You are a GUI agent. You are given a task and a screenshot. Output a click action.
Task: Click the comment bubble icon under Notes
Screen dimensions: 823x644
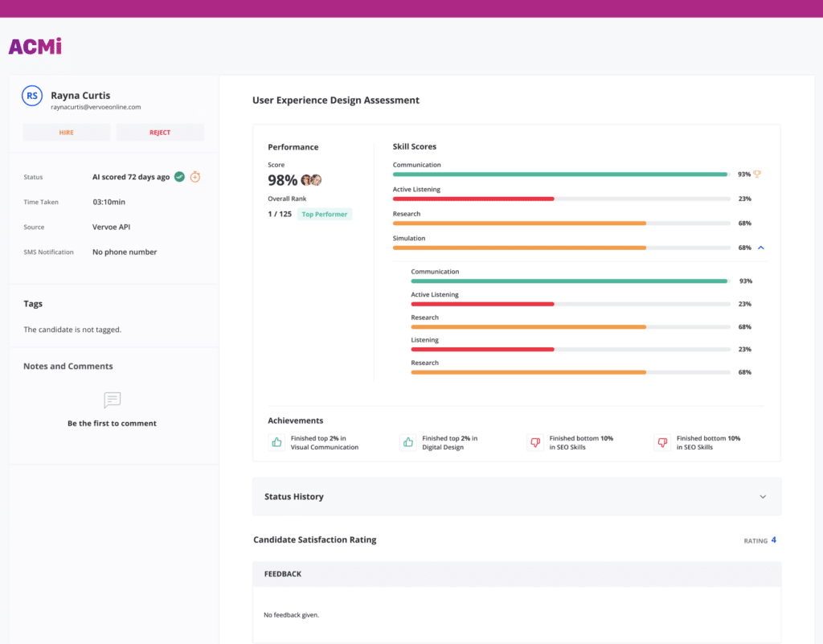(113, 400)
